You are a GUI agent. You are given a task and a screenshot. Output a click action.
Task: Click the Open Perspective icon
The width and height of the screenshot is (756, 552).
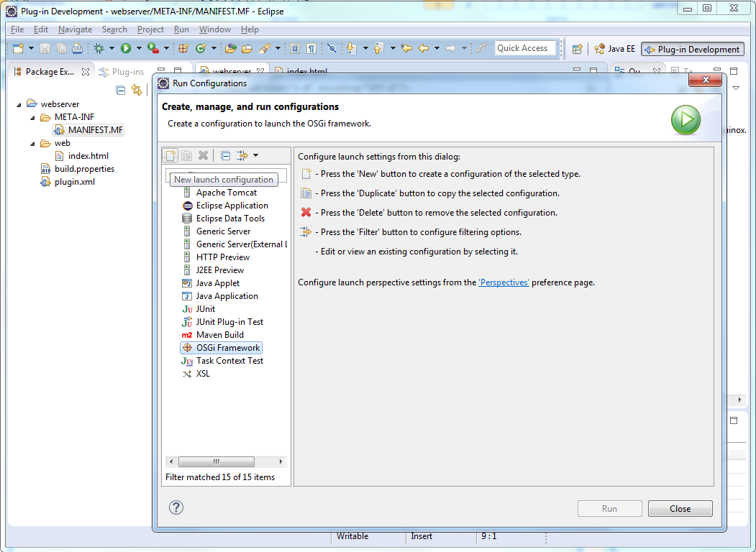(577, 49)
